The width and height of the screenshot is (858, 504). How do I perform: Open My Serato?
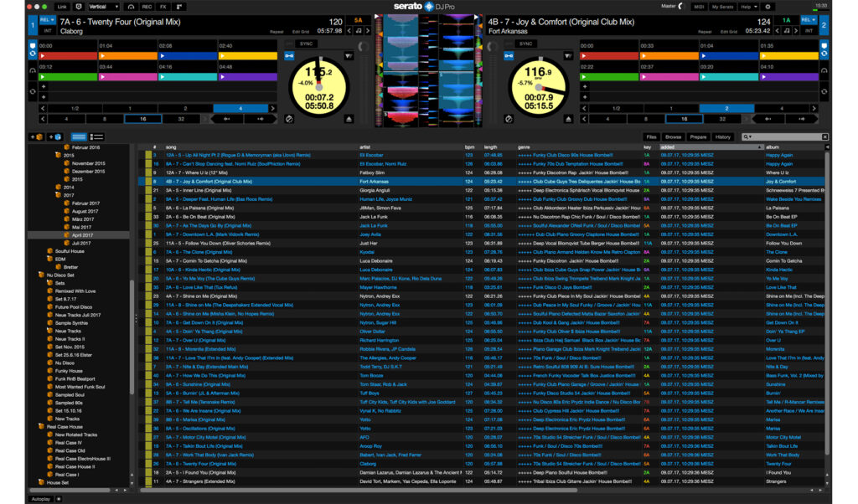[x=722, y=7]
